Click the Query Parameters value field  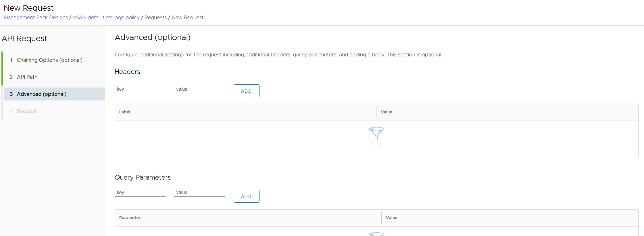coord(199,193)
